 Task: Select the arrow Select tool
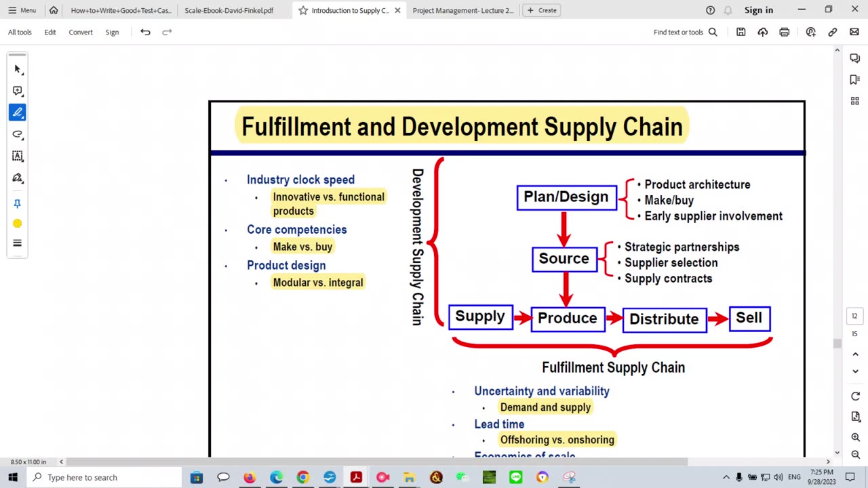tap(18, 69)
